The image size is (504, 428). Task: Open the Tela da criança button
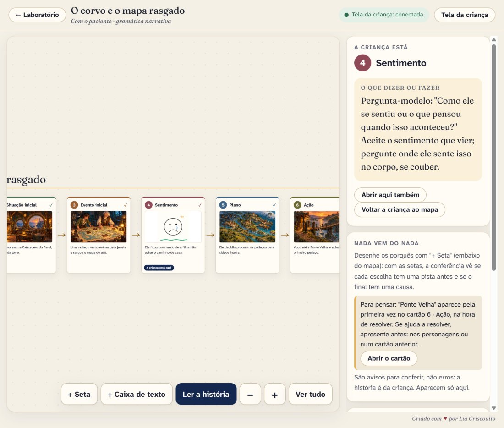click(465, 15)
